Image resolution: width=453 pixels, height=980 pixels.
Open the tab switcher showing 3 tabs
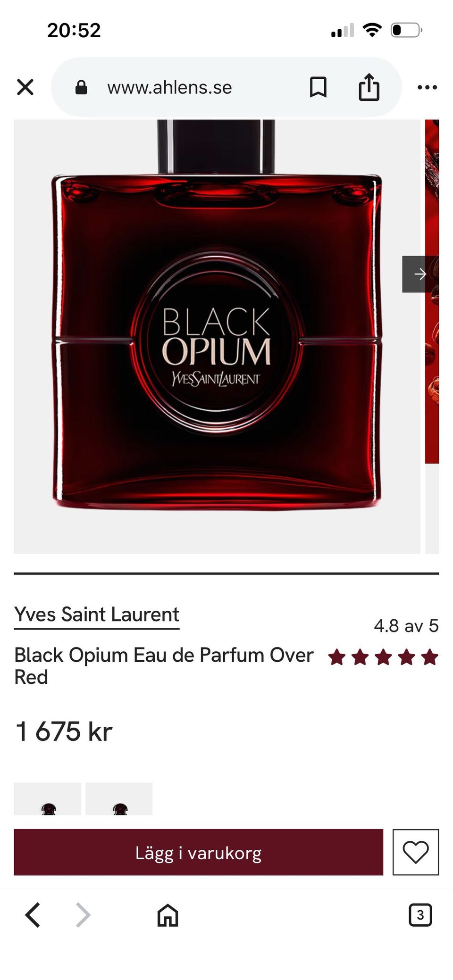pos(420,915)
